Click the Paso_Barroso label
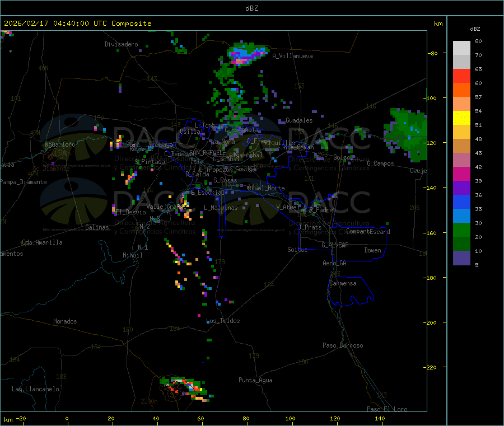This screenshot has width=504, height=426. 343,345
